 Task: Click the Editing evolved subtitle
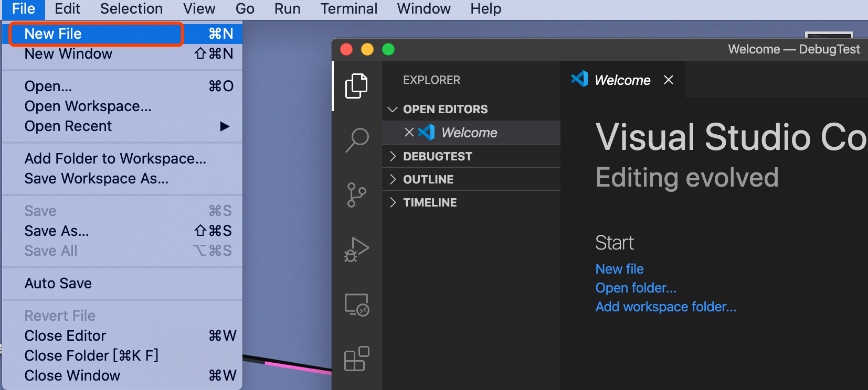[687, 178]
